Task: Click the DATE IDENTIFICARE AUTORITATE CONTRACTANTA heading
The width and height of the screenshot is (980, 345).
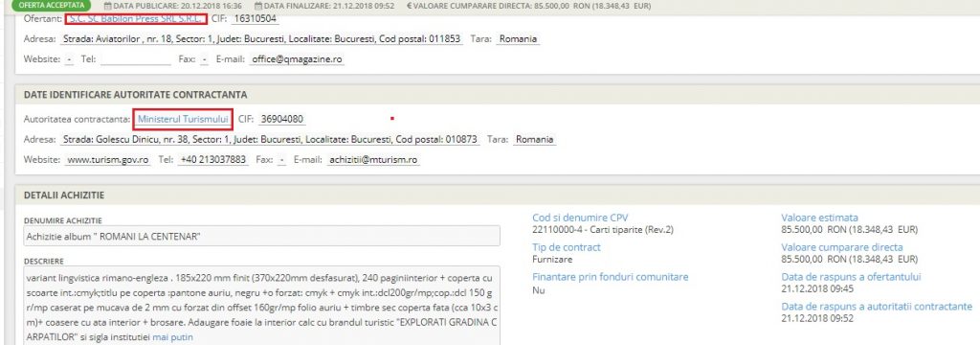Action: click(135, 95)
